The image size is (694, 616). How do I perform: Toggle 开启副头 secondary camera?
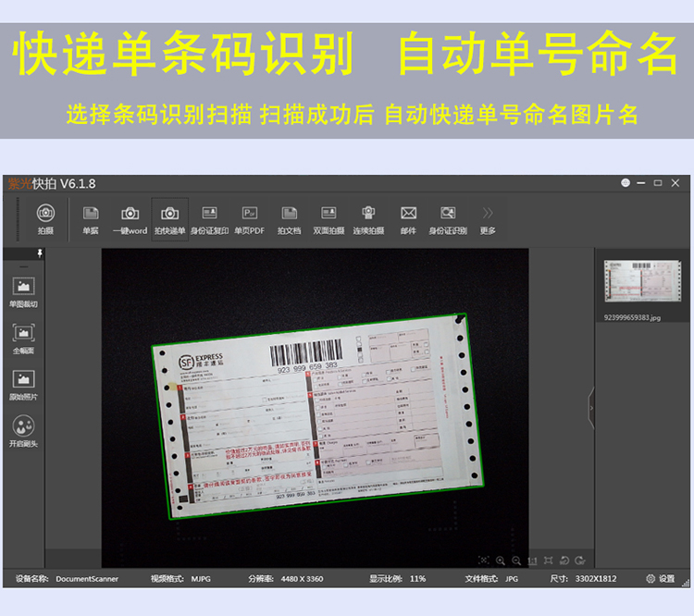[x=23, y=431]
